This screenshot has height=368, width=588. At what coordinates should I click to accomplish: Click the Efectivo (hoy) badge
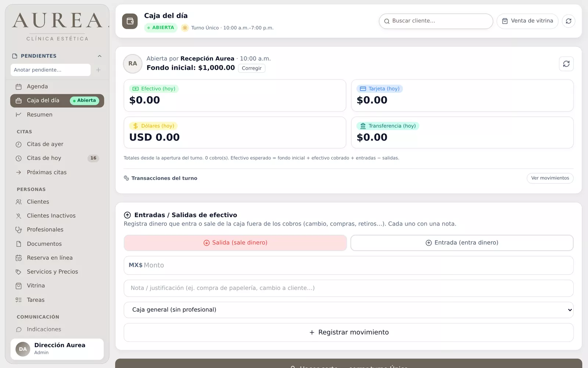click(154, 89)
